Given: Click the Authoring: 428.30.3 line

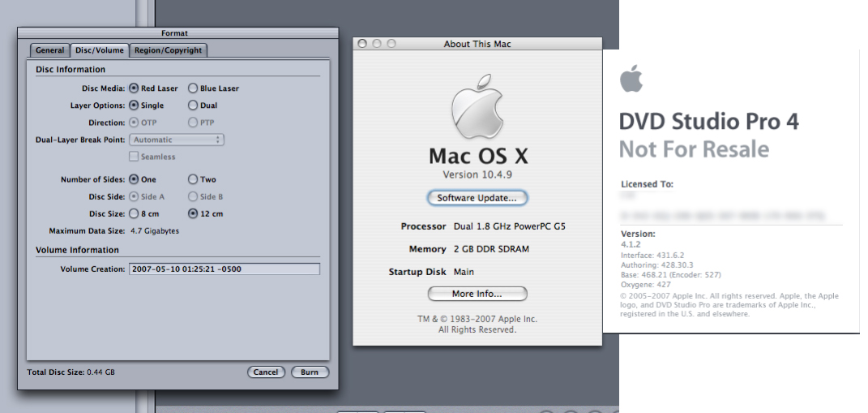Looking at the screenshot, I should click(657, 265).
